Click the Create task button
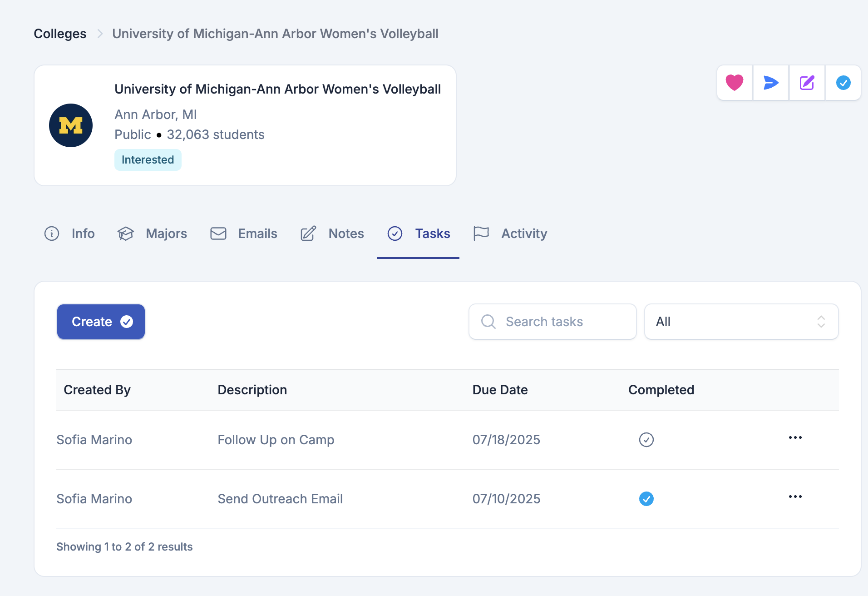The height and width of the screenshot is (596, 868). point(101,322)
